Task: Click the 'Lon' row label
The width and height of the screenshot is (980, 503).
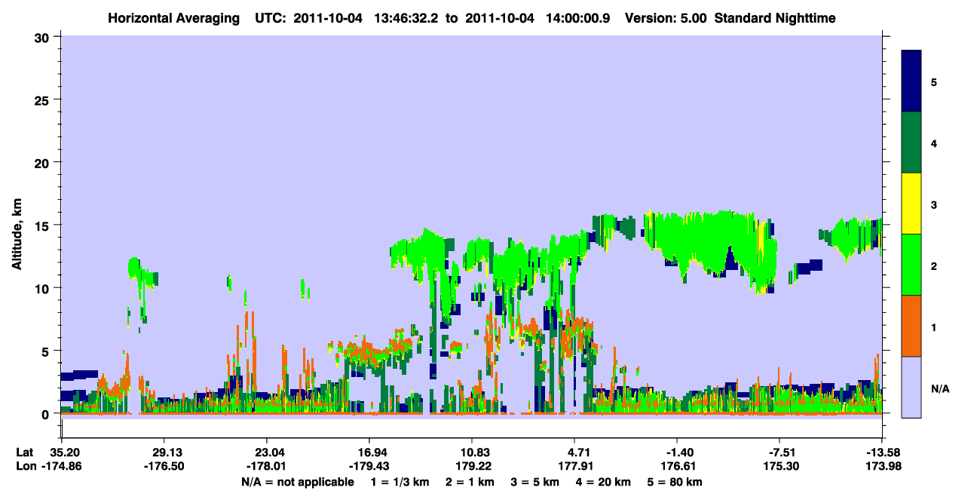Action: pyautogui.click(x=26, y=466)
